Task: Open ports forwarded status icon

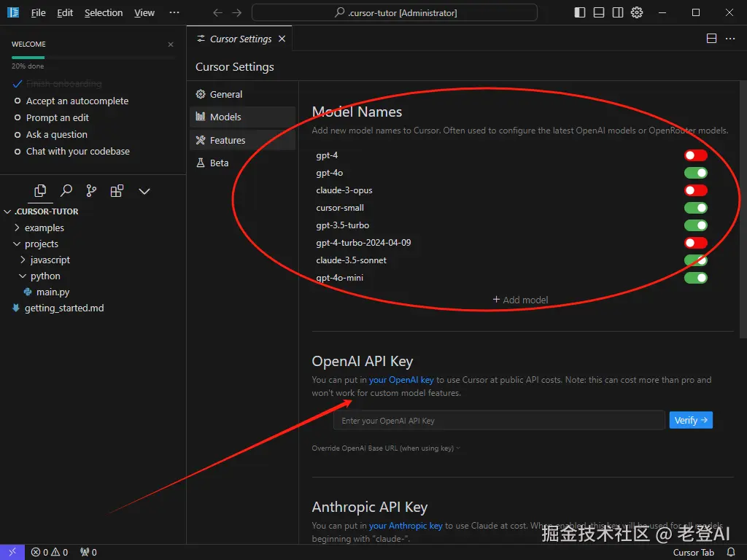Action: click(88, 553)
